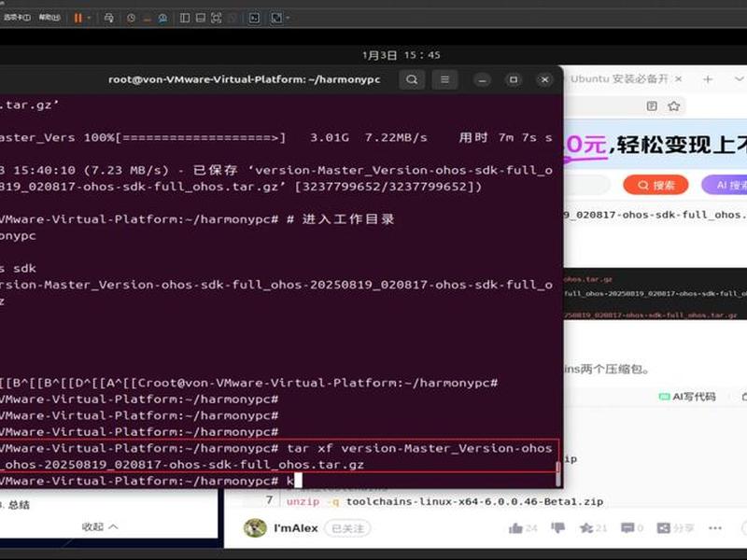The width and height of the screenshot is (747, 560).
Task: Click the terminal comment # 进入工作目录
Action: 341,219
